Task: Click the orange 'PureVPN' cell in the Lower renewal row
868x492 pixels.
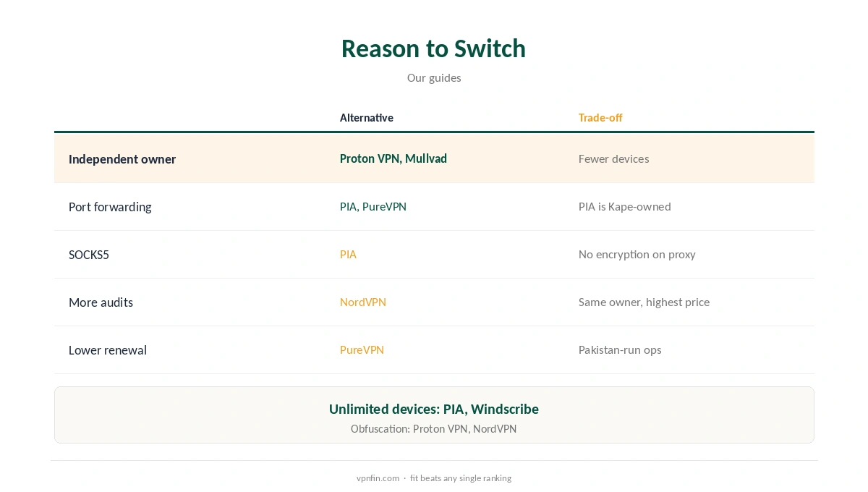Action: (362, 350)
